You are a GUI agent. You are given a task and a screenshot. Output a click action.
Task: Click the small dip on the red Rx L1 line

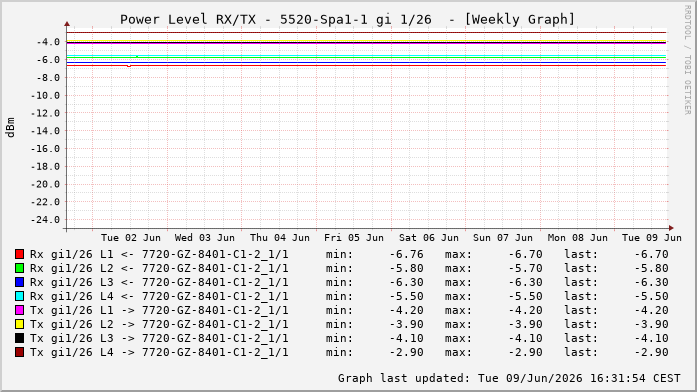pyautogui.click(x=129, y=66)
